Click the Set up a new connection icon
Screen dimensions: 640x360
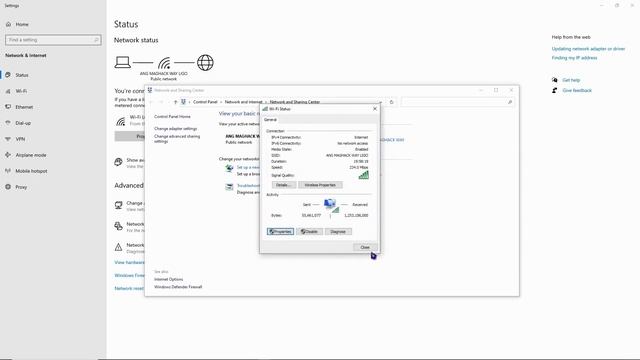coord(229,169)
